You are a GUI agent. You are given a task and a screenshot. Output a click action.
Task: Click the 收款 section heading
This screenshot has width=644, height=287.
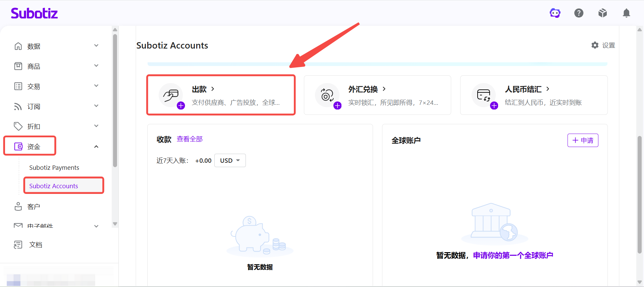pos(164,139)
